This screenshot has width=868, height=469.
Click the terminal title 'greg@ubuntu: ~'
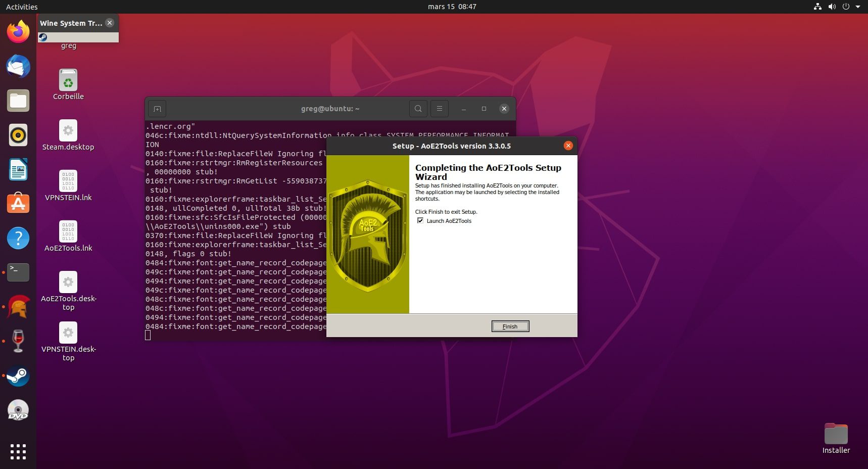click(330, 109)
